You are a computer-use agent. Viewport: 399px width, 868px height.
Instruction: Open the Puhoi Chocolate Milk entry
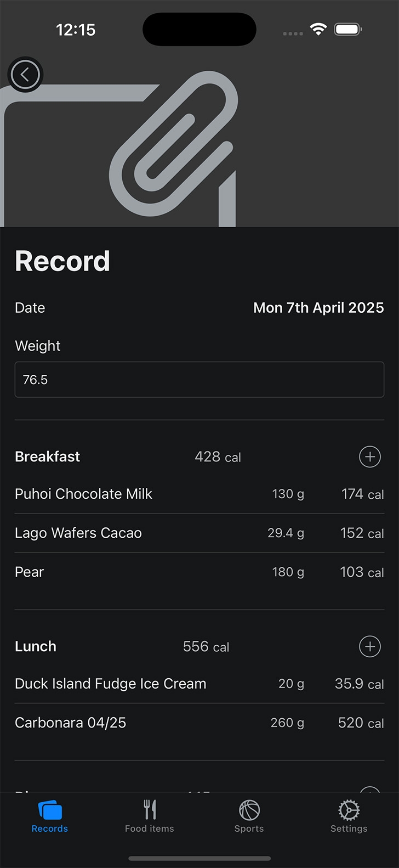(x=200, y=494)
